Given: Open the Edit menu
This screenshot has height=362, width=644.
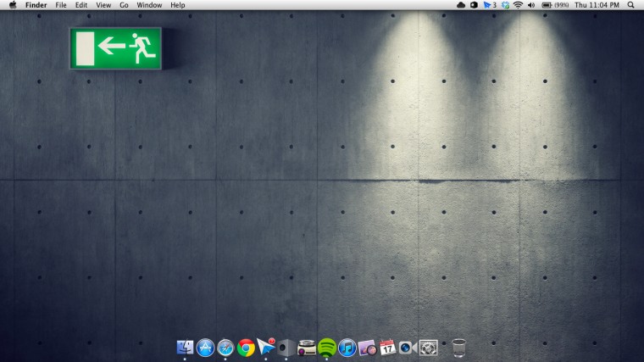Looking at the screenshot, I should tap(81, 5).
